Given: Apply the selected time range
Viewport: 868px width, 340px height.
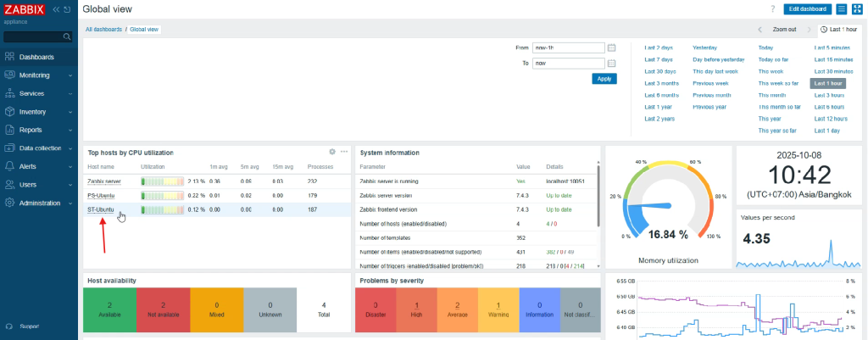Looking at the screenshot, I should 604,78.
